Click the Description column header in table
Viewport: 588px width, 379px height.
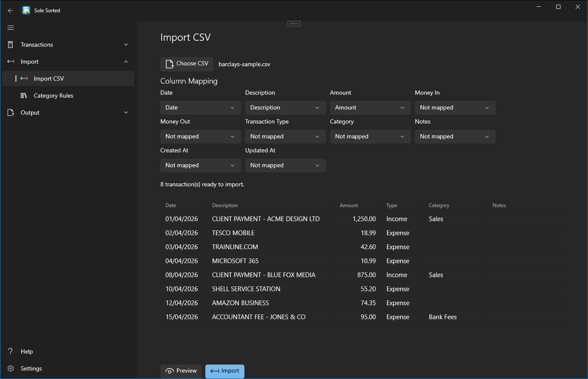pyautogui.click(x=271, y=205)
